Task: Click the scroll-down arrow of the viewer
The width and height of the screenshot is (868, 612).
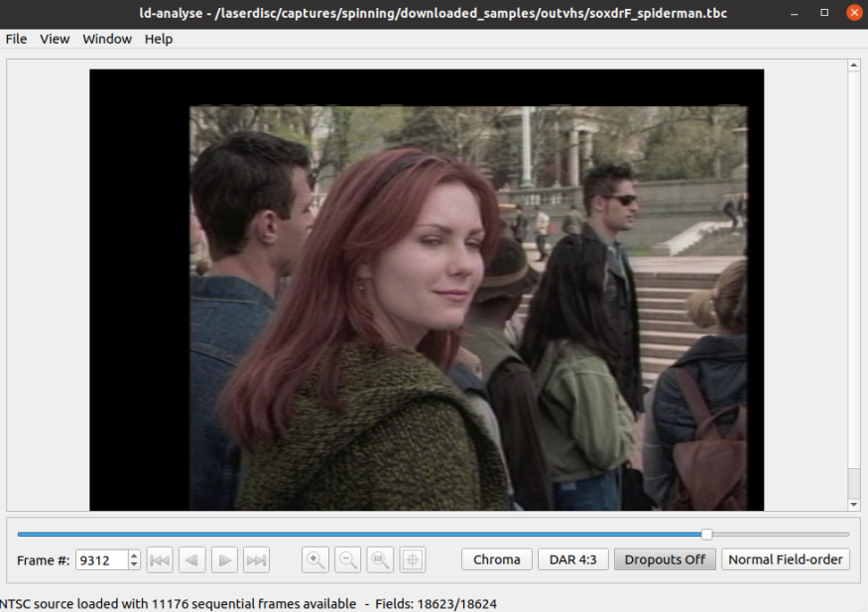Action: 854,505
